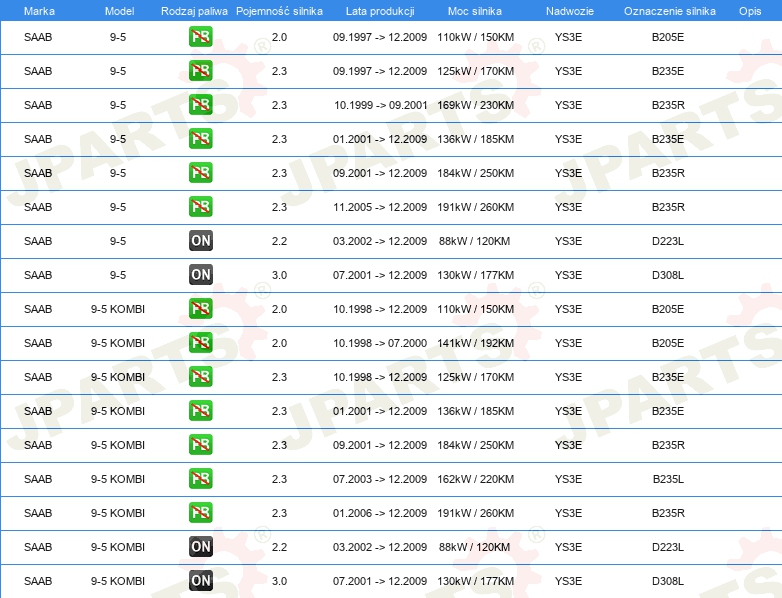Click the 169kW / 230KM power cell
782x598 pixels.
475,105
